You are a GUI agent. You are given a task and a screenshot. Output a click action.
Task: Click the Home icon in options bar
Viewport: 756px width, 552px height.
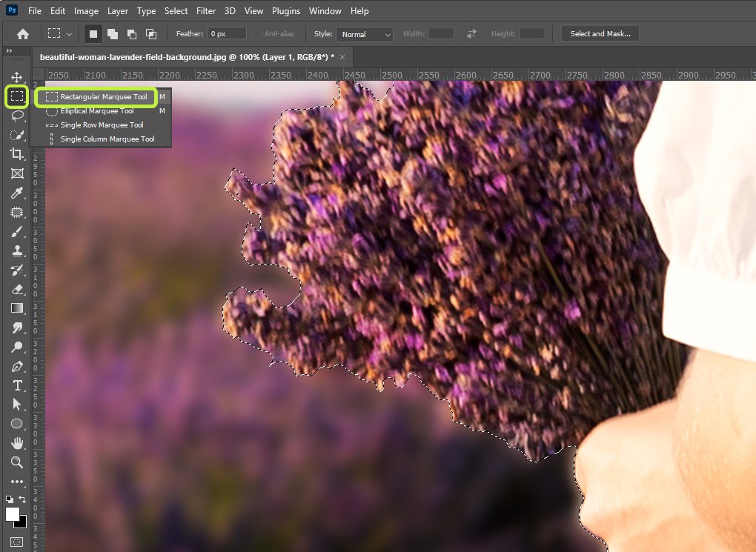[x=23, y=34]
